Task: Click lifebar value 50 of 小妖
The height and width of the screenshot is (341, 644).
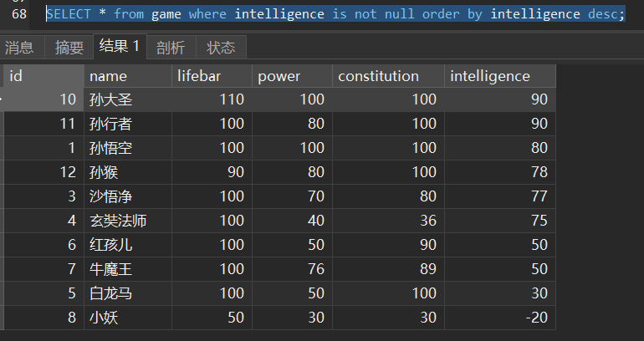Action: 212,318
